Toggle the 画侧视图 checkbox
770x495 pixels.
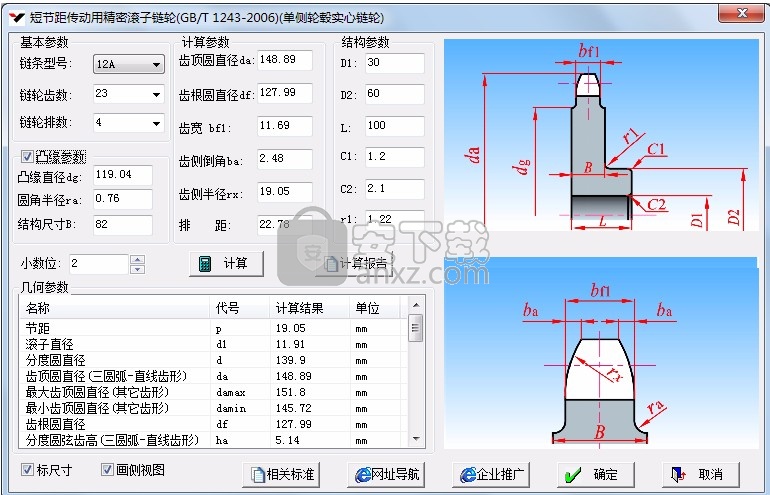pos(107,469)
